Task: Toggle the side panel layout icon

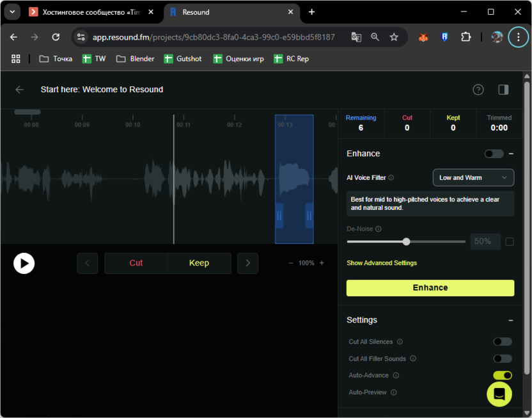Action: click(x=503, y=90)
